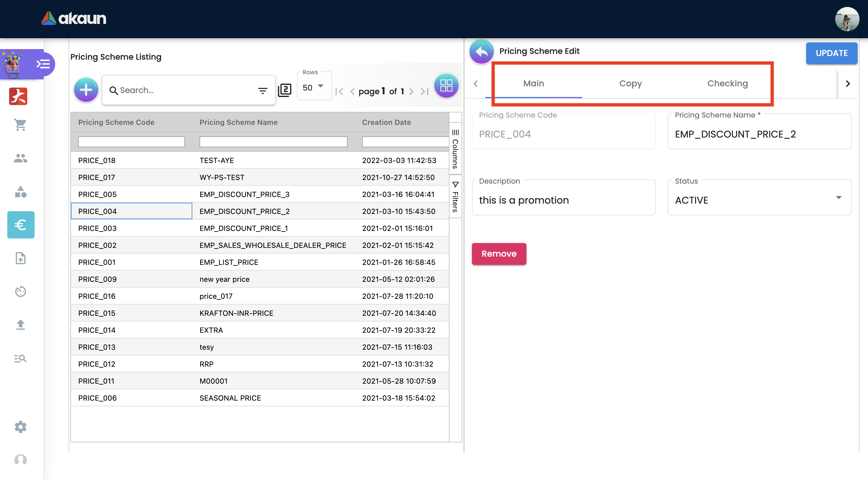The width and height of the screenshot is (868, 480).
Task: Expand the Status ACTIVE dropdown
Action: point(839,198)
